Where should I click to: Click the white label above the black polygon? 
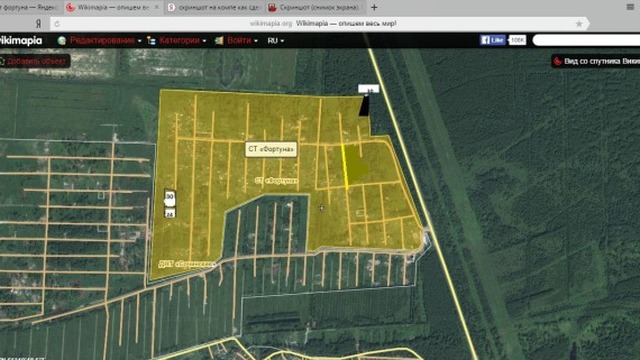tap(369, 89)
